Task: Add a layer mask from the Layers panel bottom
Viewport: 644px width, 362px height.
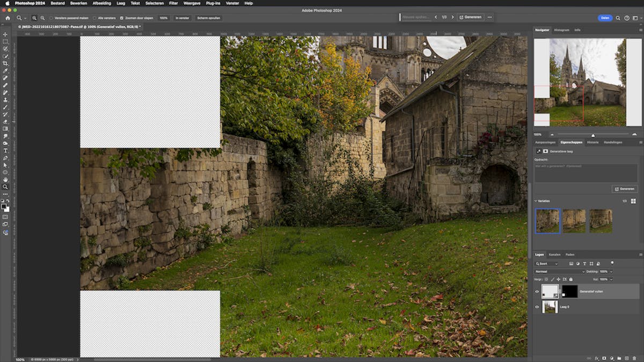Action: point(604,358)
